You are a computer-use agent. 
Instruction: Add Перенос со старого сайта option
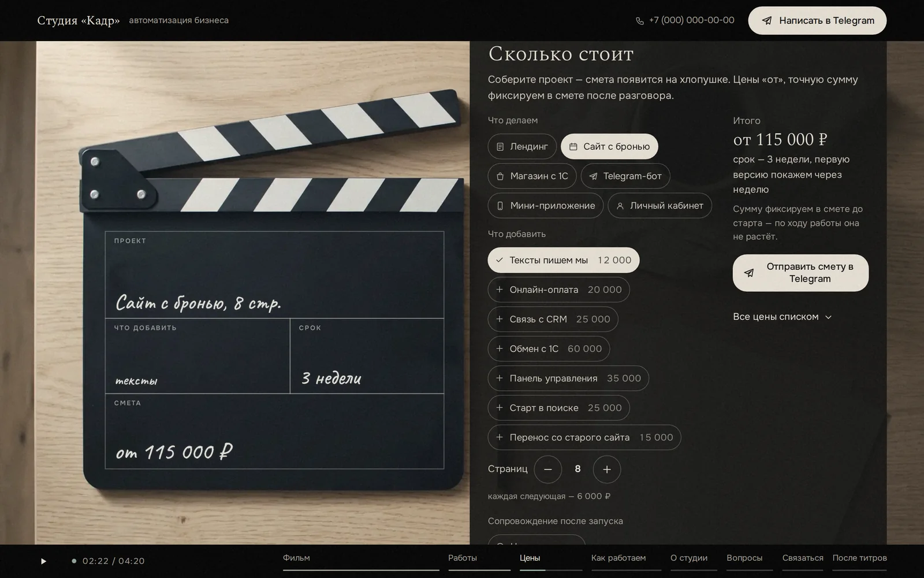(584, 437)
